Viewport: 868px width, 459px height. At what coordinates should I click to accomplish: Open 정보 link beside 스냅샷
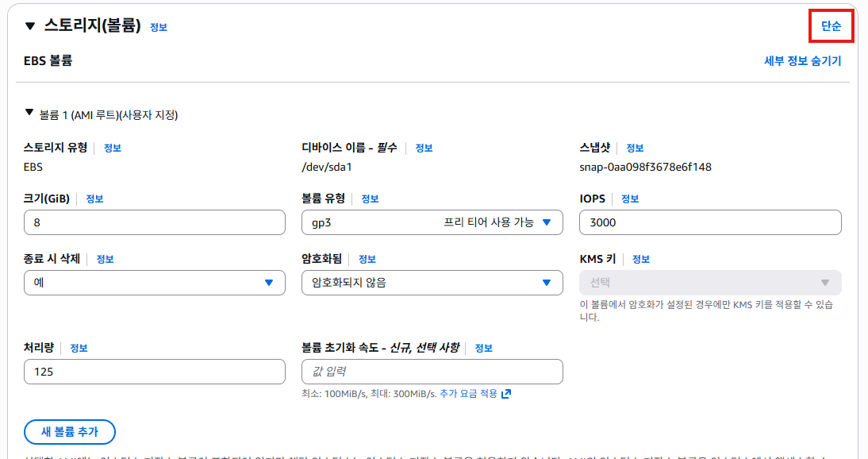(x=635, y=148)
